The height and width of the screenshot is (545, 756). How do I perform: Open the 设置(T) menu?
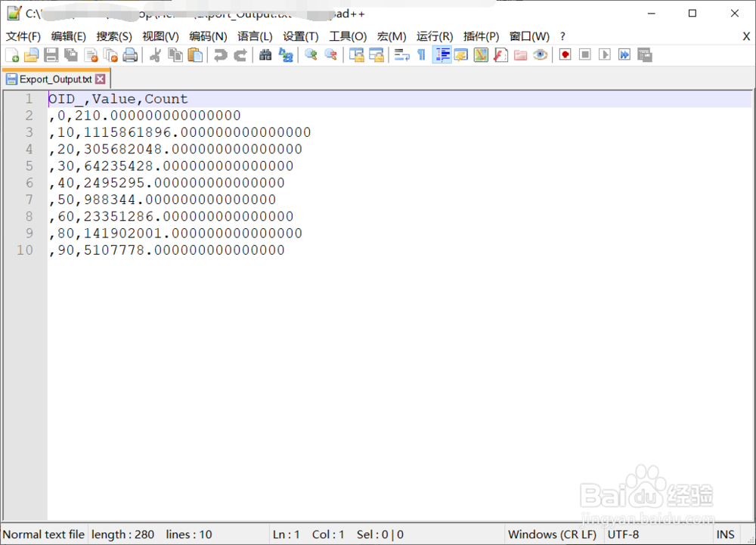(301, 36)
